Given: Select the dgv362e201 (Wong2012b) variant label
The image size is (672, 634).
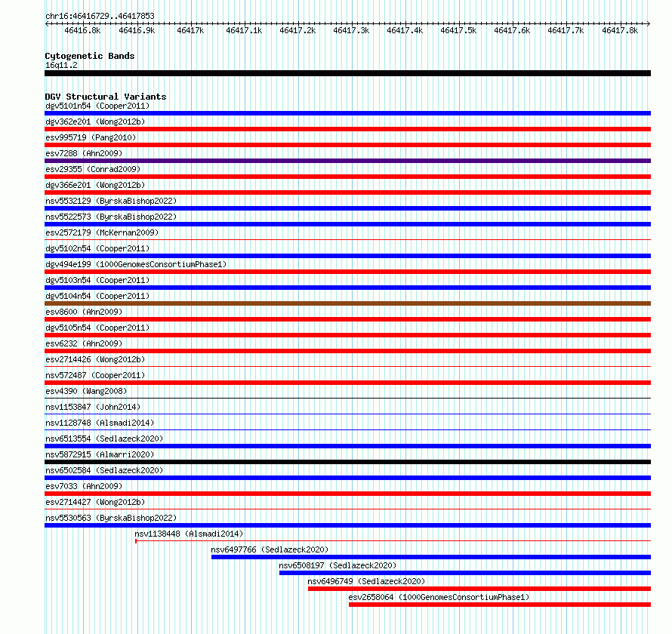Looking at the screenshot, I should (95, 122).
